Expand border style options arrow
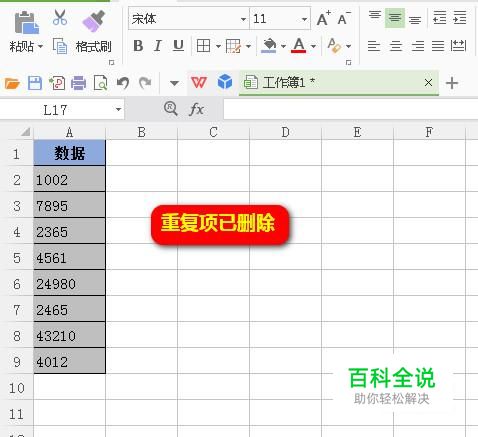 point(218,46)
